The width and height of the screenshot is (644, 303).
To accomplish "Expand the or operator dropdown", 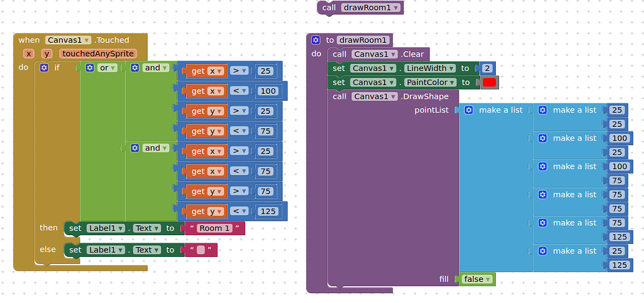I will click(x=108, y=68).
